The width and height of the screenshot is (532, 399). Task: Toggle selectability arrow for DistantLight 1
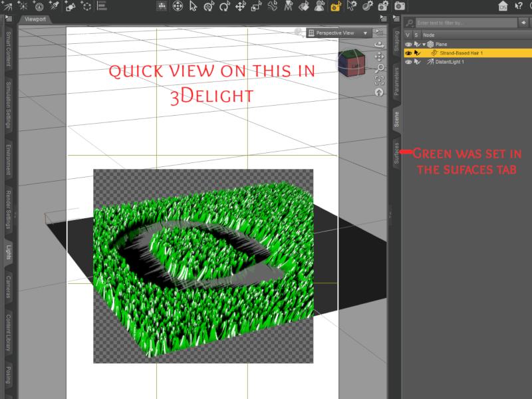(x=417, y=62)
